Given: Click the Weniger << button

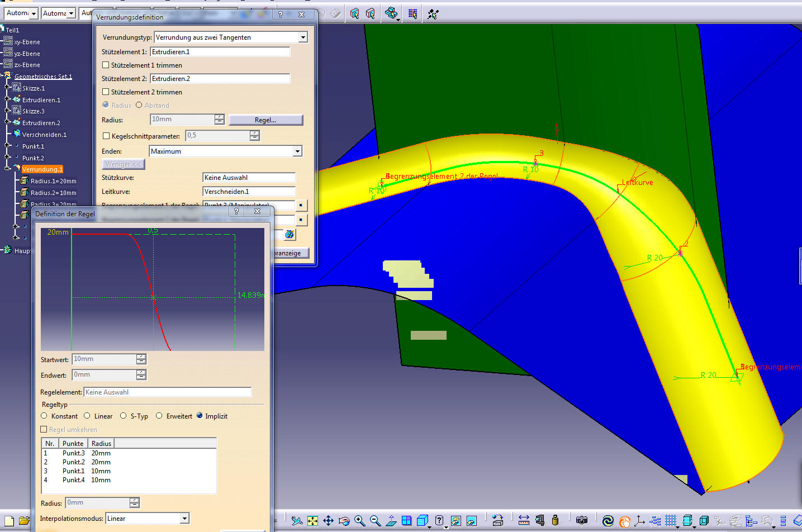Looking at the screenshot, I should coord(124,164).
